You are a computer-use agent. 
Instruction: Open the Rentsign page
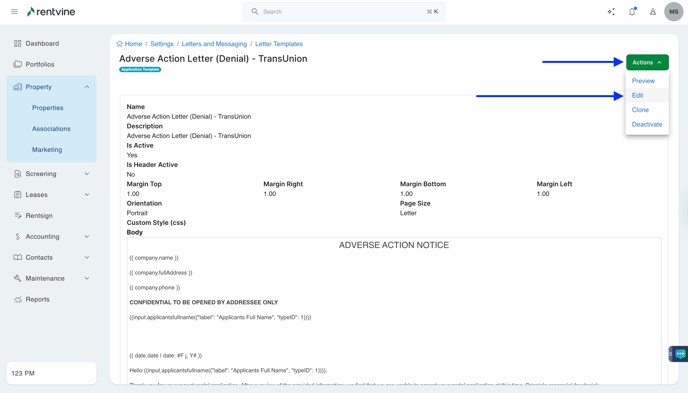pos(39,215)
